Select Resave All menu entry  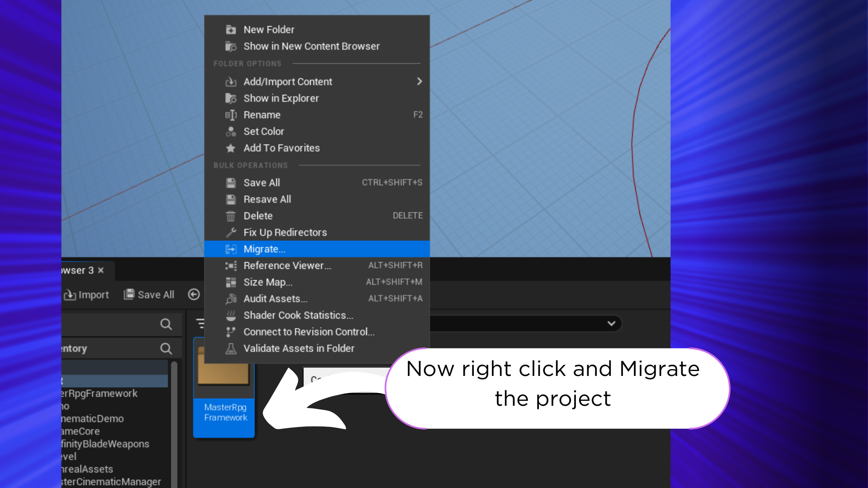tap(316, 199)
